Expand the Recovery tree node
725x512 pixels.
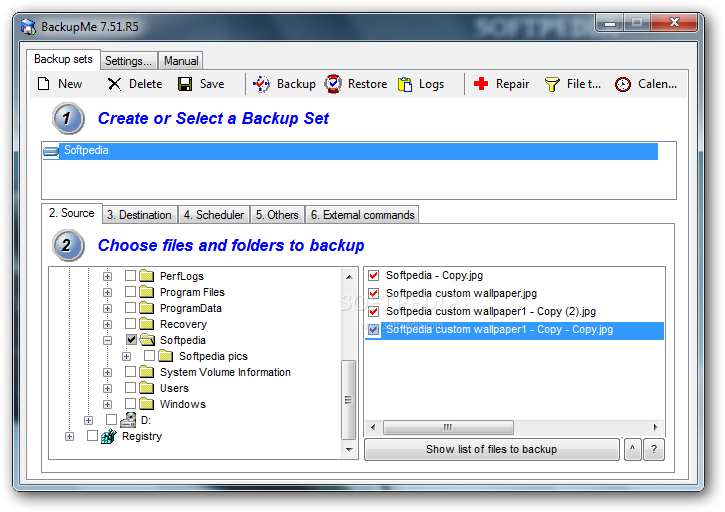pos(107,324)
